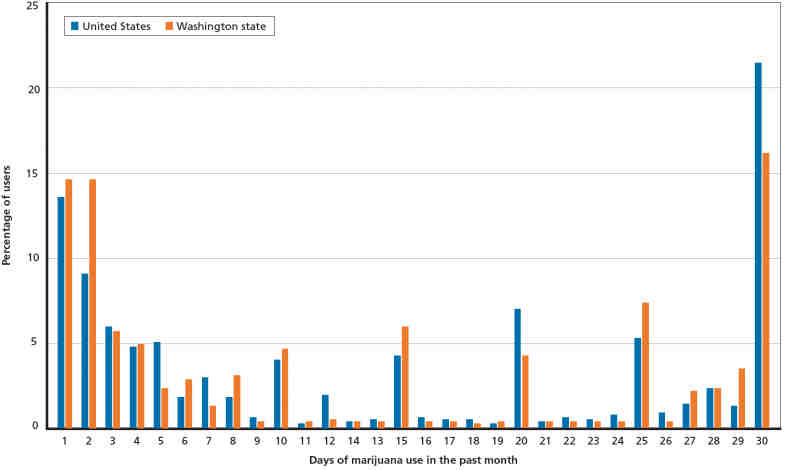Click the blue bar at day 10
This screenshot has height=470, width=800.
tap(277, 393)
